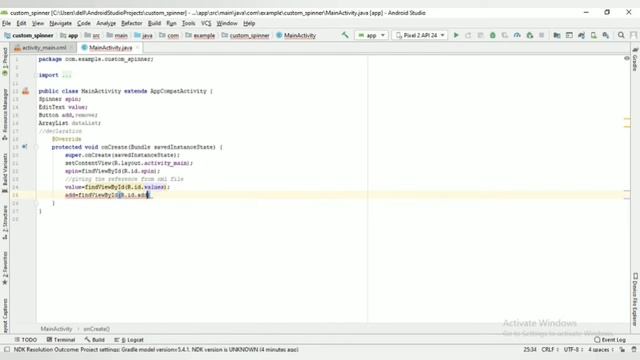Screen dimensions: 640x360
Task: Click Apply Changes and Restart Activity icon
Action: (x=468, y=36)
